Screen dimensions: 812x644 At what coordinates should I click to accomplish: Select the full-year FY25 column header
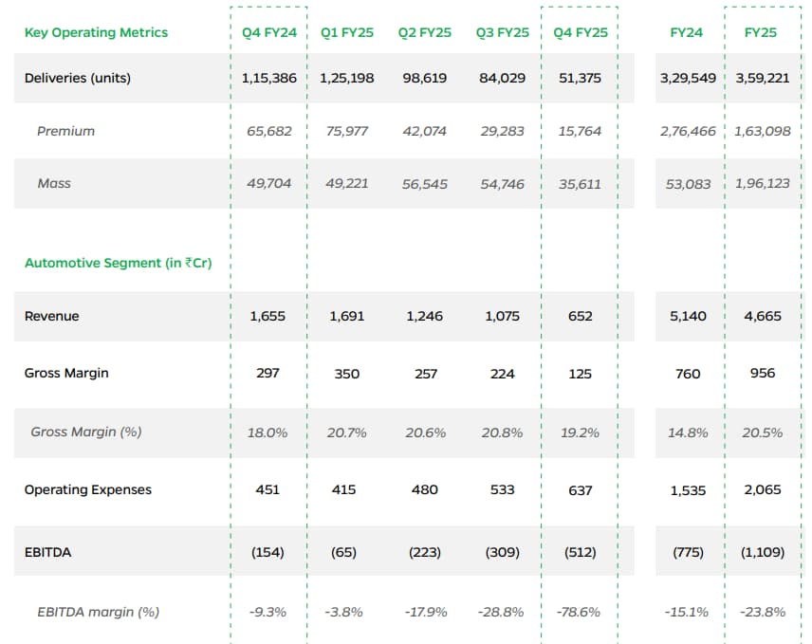point(761,32)
